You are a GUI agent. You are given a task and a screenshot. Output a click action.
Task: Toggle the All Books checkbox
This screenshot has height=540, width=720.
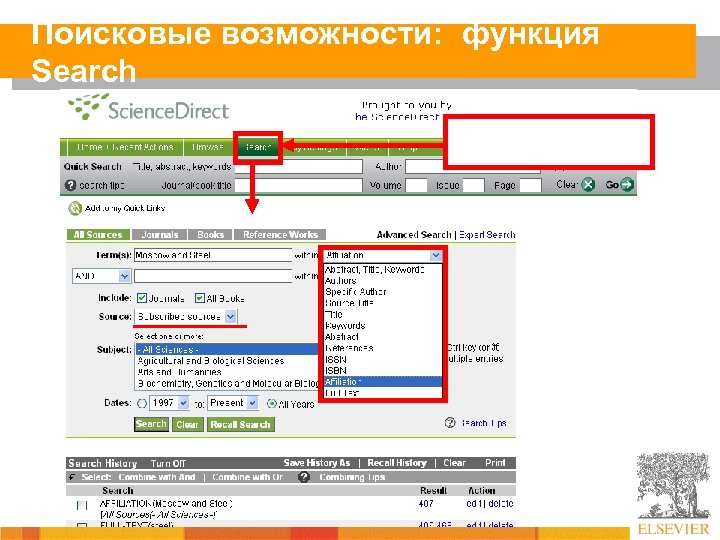pyautogui.click(x=199, y=298)
